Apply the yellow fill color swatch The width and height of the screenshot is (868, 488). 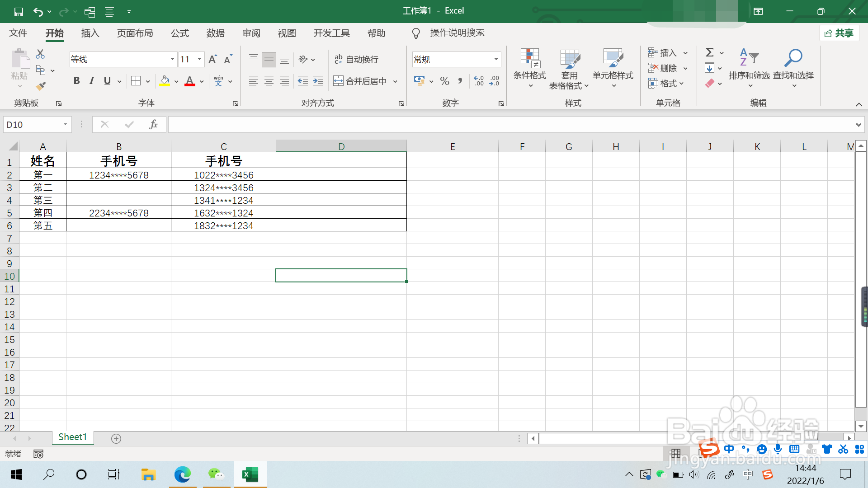click(x=165, y=81)
